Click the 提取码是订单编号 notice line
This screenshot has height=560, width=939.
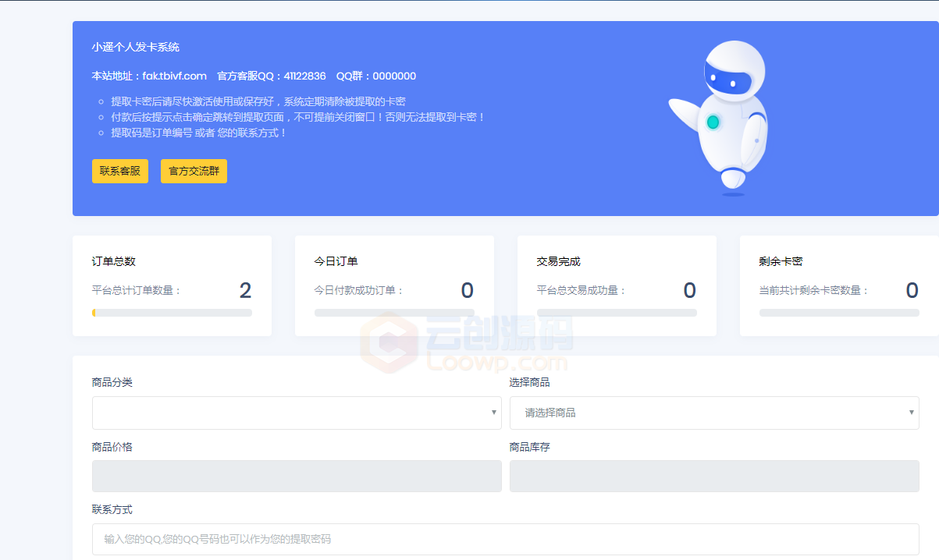[x=199, y=133]
